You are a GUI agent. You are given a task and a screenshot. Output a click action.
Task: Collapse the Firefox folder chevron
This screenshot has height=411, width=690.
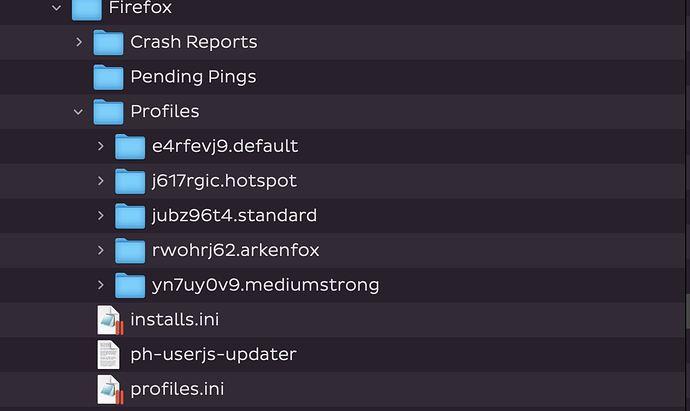[56, 7]
